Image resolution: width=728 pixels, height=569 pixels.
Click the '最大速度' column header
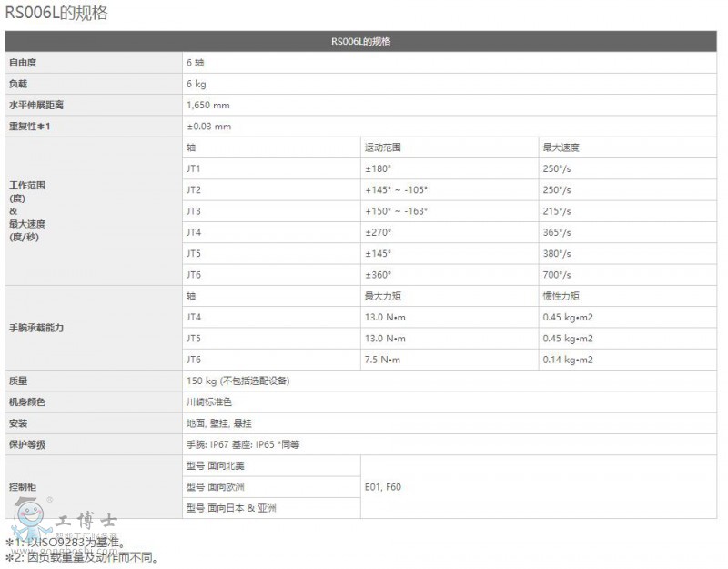(x=561, y=147)
